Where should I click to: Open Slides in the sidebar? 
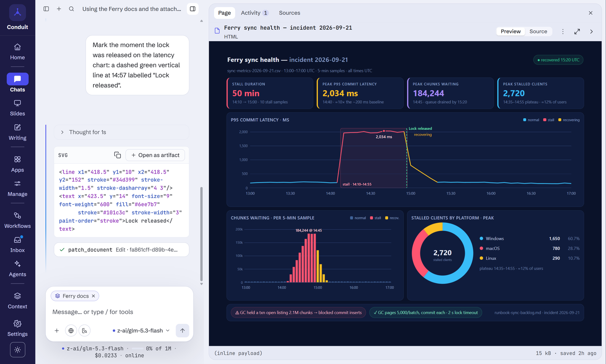[x=17, y=108]
